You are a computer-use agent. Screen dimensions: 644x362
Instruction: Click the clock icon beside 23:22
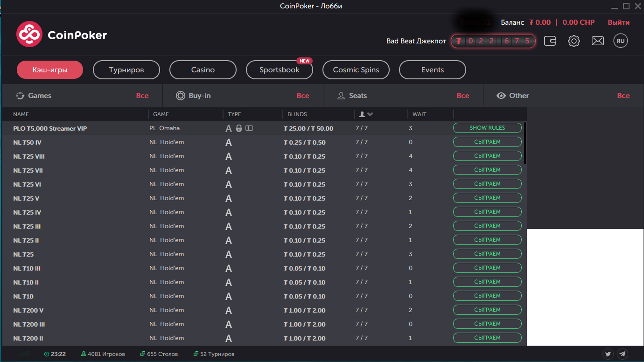click(x=47, y=354)
